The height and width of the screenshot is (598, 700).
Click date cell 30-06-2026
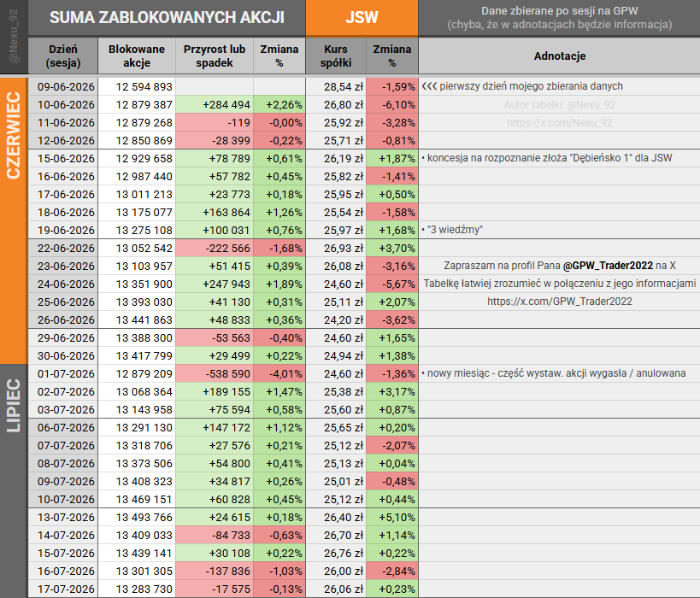pyautogui.click(x=63, y=355)
